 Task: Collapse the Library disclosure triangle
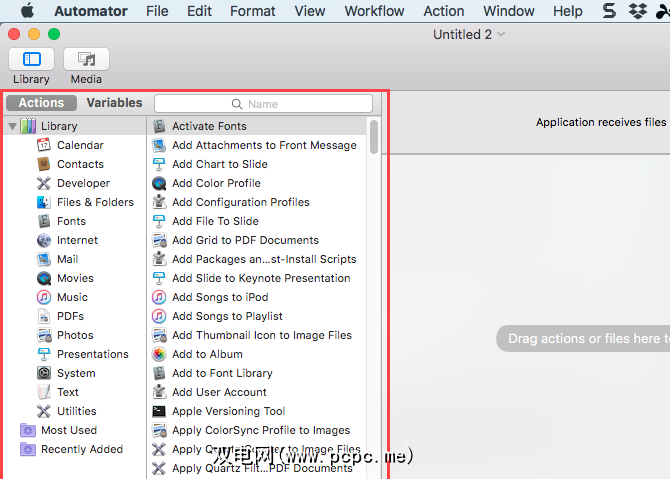click(x=12, y=126)
